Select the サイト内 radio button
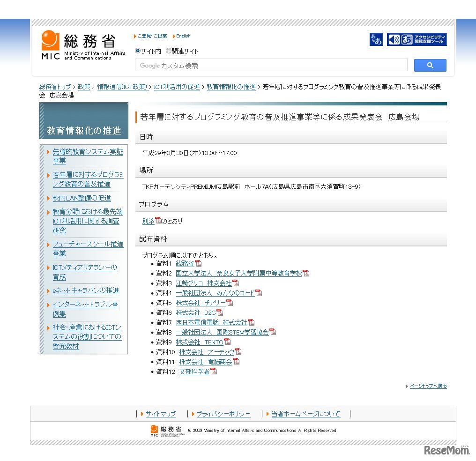 [138, 51]
